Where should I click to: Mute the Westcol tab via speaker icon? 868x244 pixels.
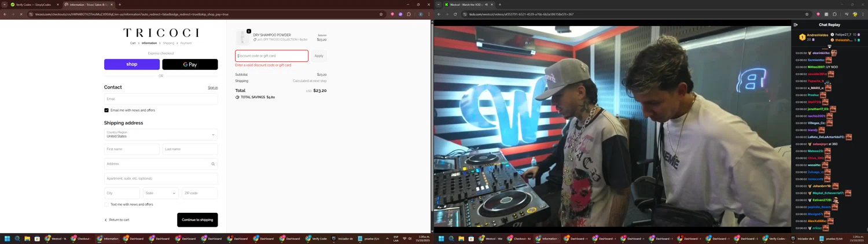(486, 5)
